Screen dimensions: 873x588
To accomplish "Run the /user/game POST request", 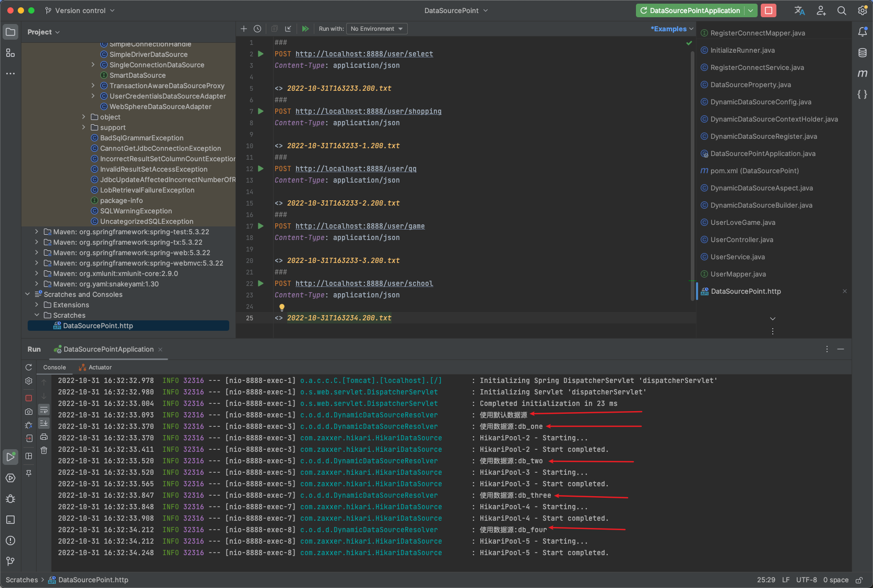I will tap(261, 226).
